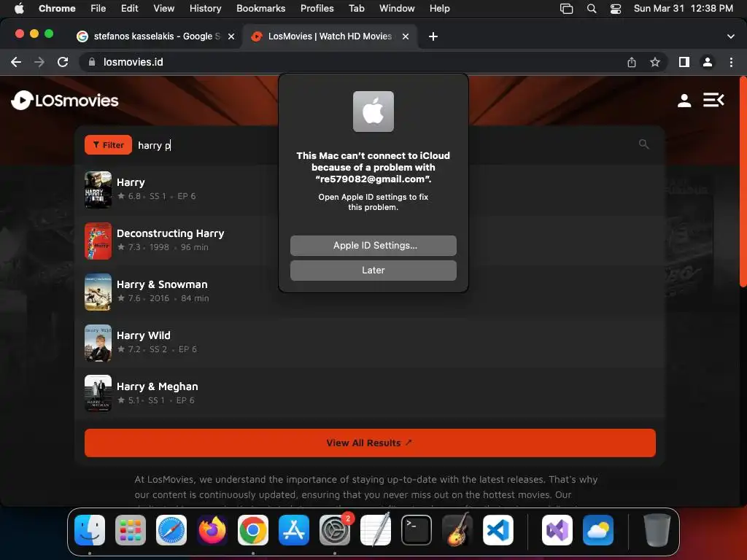Open the purple Visual Studio icon in Dock
This screenshot has width=747, height=560.
[x=557, y=530]
